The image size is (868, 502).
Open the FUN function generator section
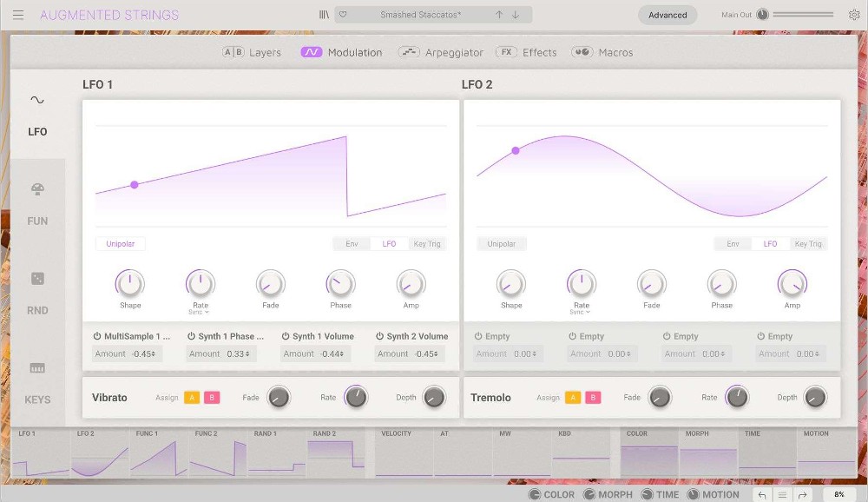tap(36, 206)
